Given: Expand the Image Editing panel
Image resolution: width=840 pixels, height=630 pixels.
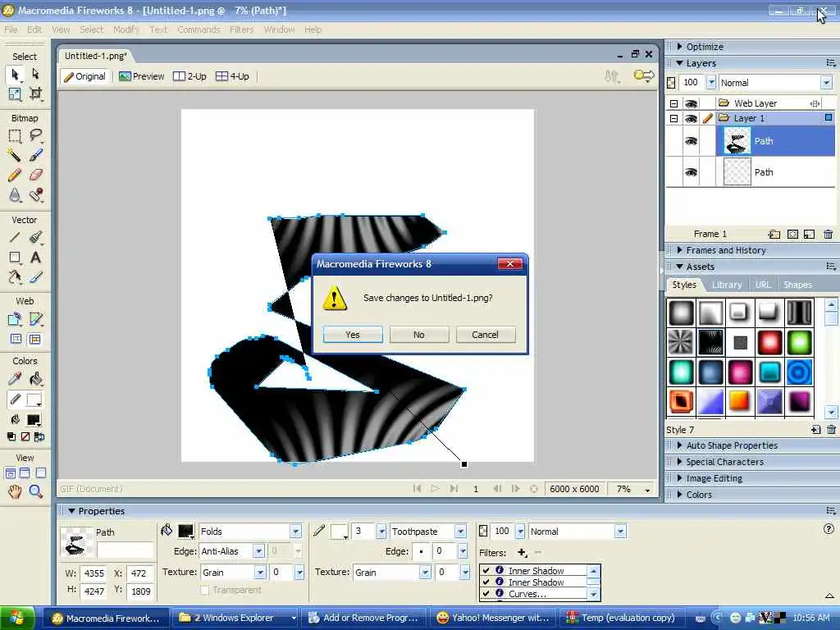Looking at the screenshot, I should (x=680, y=478).
